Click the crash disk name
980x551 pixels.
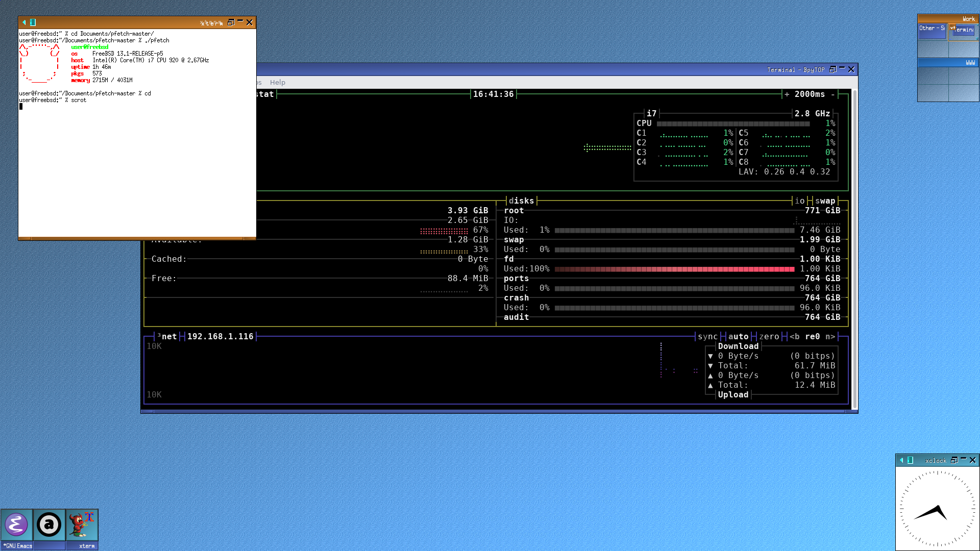516,298
